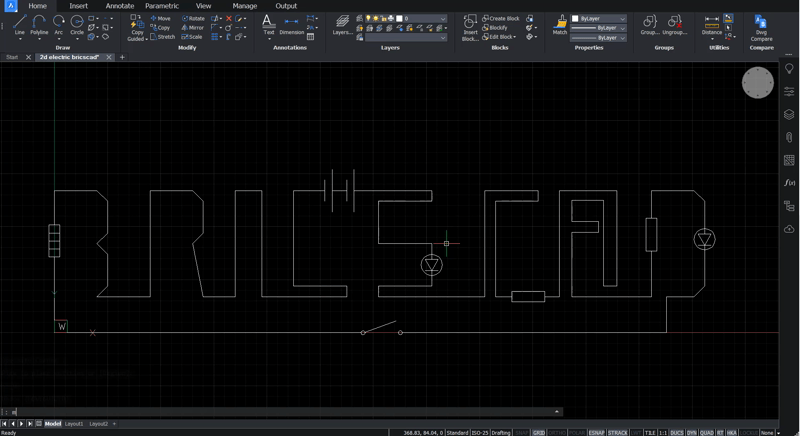
Task: Click the Insert Block tool
Action: click(x=470, y=28)
